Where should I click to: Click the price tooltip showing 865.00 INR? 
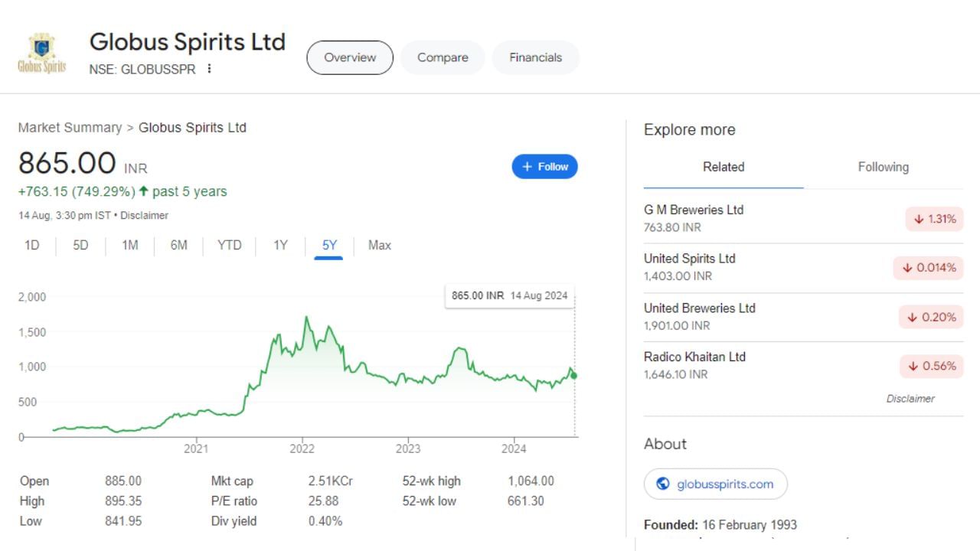[x=510, y=295]
